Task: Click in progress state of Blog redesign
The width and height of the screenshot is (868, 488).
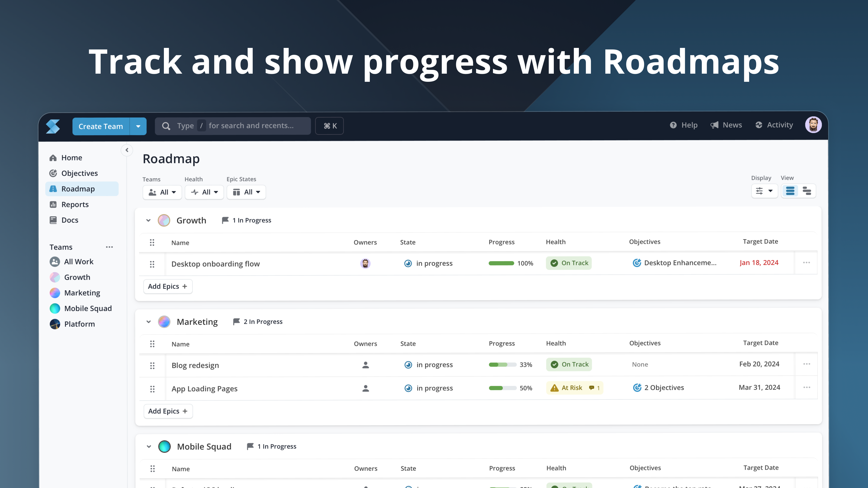Action: pyautogui.click(x=428, y=365)
